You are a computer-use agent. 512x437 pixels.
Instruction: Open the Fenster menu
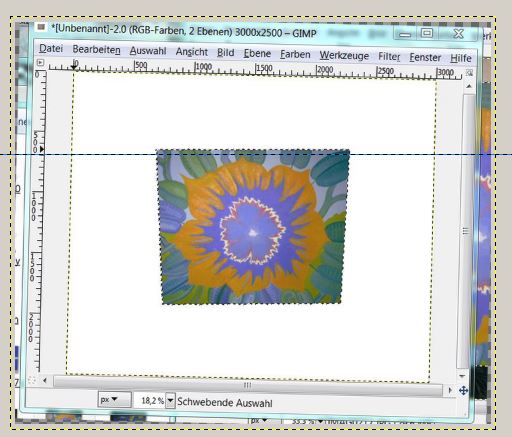coord(425,57)
